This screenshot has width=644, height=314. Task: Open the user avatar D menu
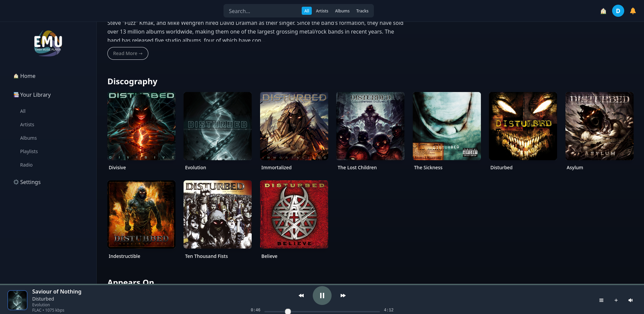pos(618,11)
